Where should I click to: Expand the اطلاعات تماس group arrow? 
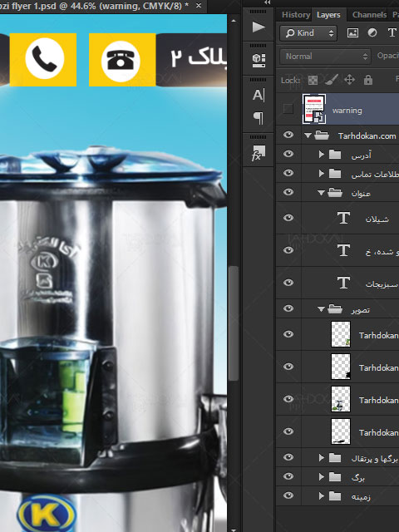click(322, 174)
